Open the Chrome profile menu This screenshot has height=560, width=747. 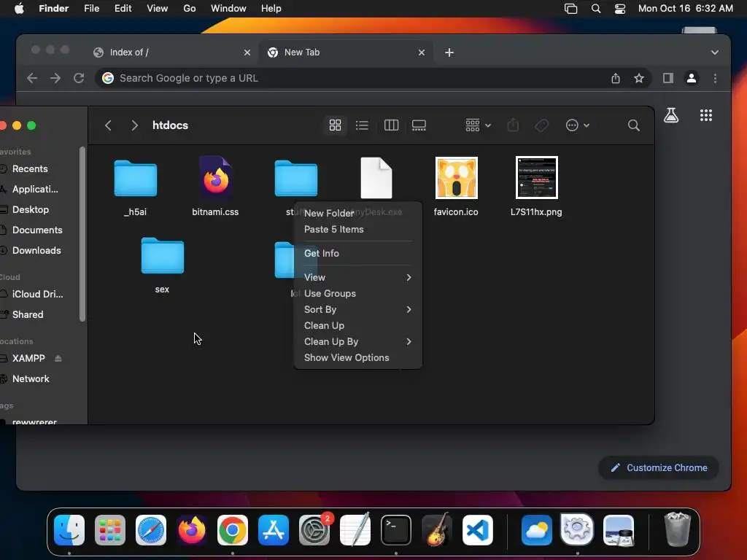[692, 78]
